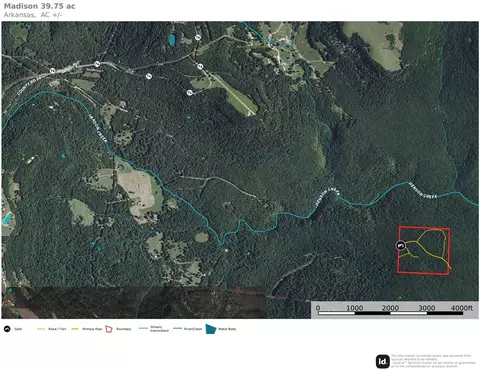Click the River/Creek line symbol in the legend
This screenshot has height=370, width=480.
tap(178, 329)
